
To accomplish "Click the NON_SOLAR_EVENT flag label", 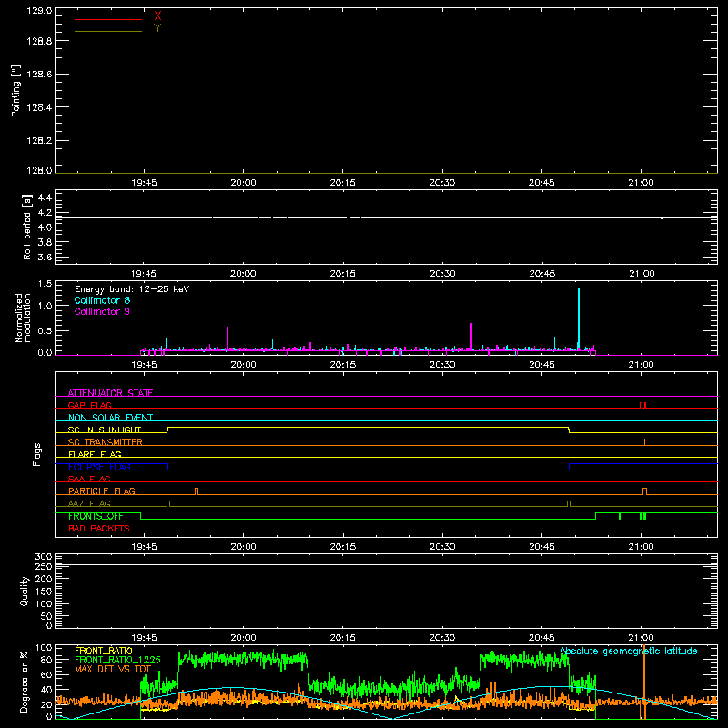I will point(110,418).
